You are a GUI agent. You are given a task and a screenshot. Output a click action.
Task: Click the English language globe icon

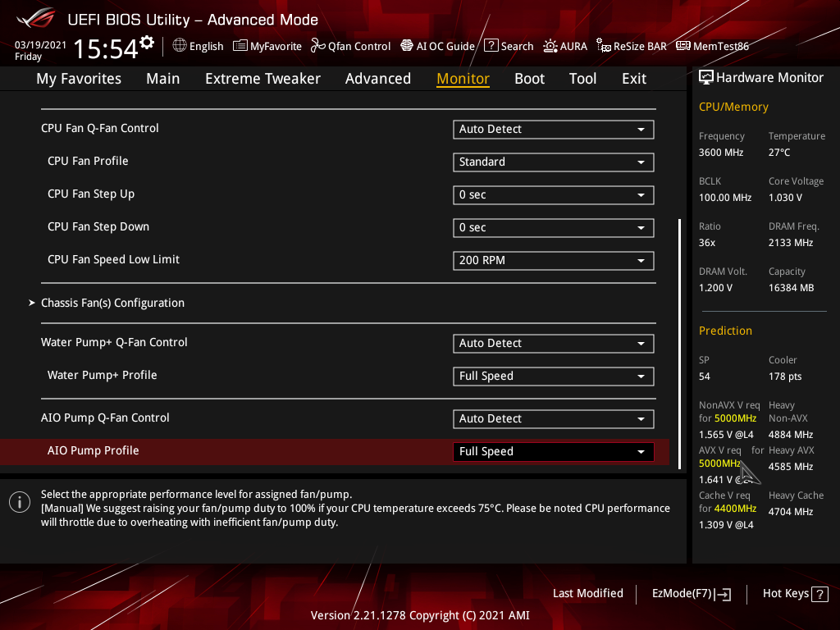click(180, 46)
